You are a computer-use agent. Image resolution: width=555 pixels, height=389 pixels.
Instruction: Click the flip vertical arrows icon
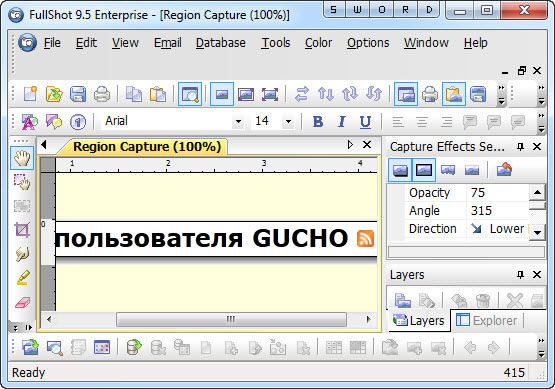(x=326, y=94)
